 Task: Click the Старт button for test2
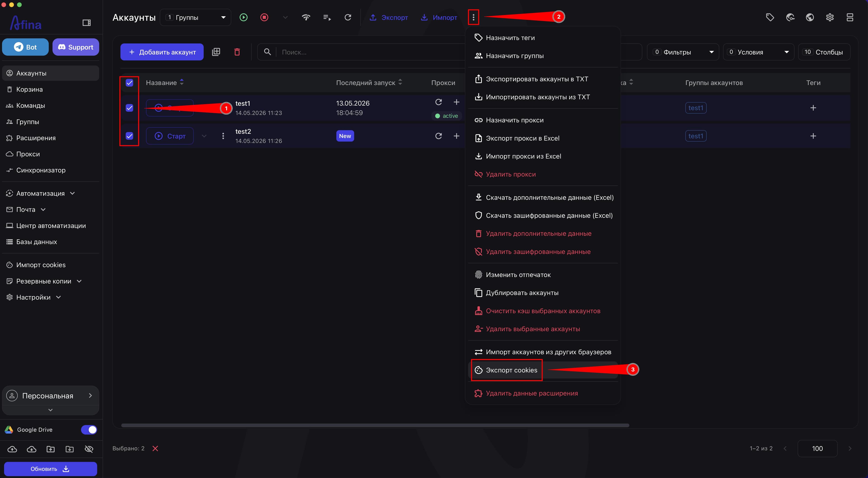[x=170, y=136]
